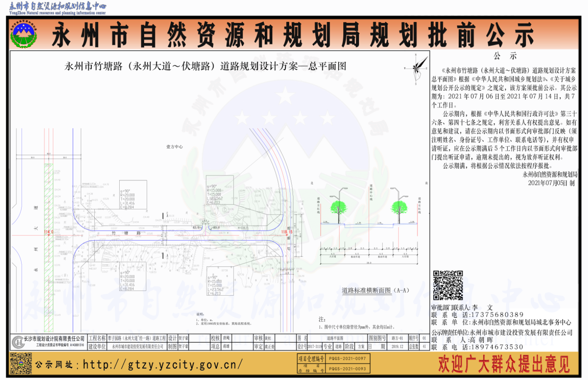Click the 永州市竹塘路 plan title text
Screen dimensions: 588x380
click(x=205, y=66)
